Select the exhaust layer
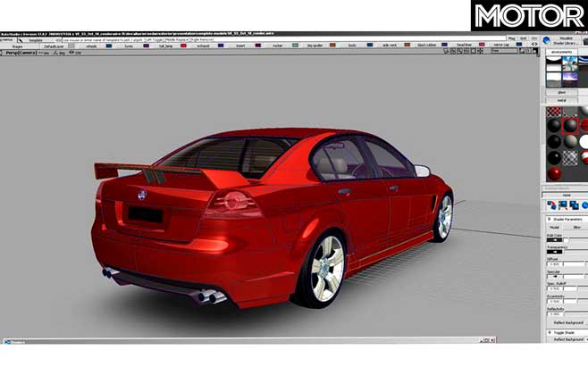 (x=203, y=46)
